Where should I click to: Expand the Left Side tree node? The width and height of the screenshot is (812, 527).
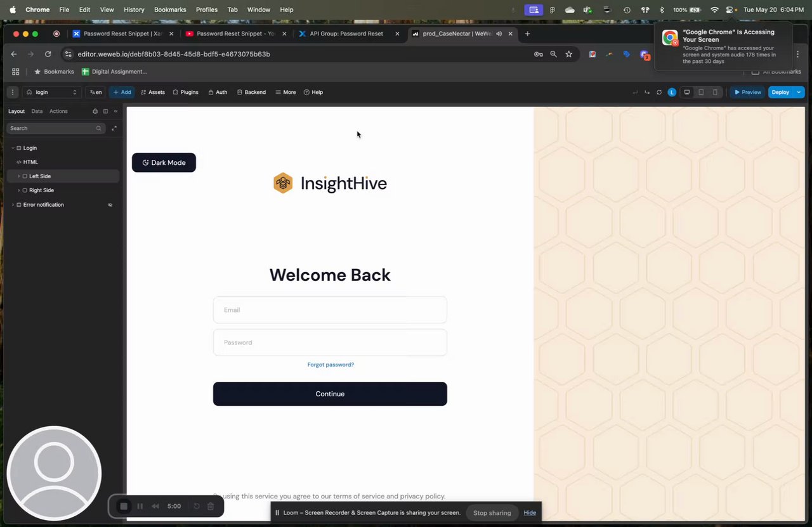point(18,176)
